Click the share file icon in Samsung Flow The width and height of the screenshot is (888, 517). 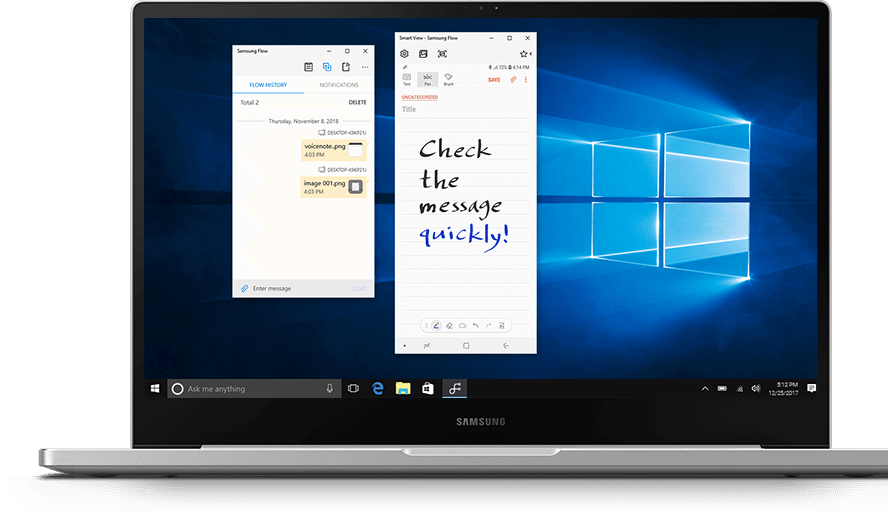(345, 67)
